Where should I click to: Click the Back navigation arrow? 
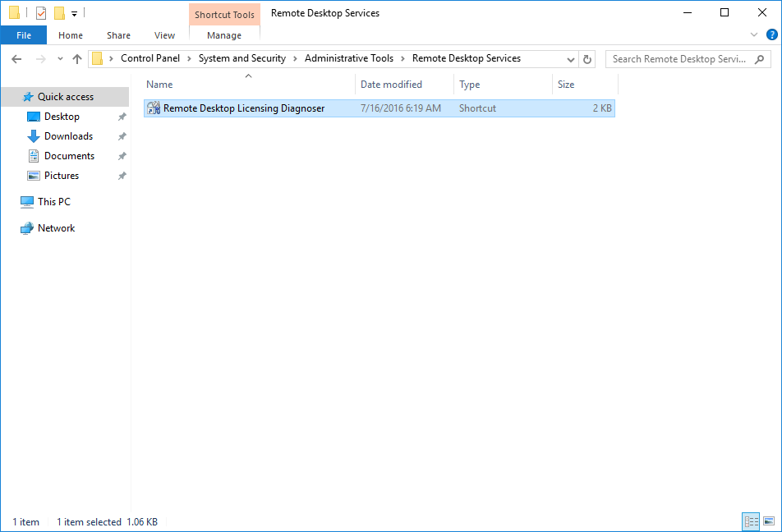point(16,59)
